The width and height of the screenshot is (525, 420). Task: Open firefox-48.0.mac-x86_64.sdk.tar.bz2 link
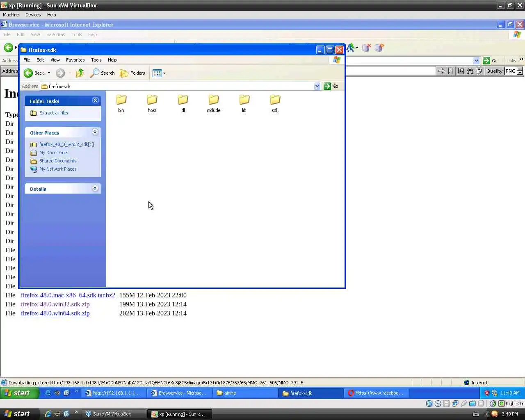[x=68, y=295]
